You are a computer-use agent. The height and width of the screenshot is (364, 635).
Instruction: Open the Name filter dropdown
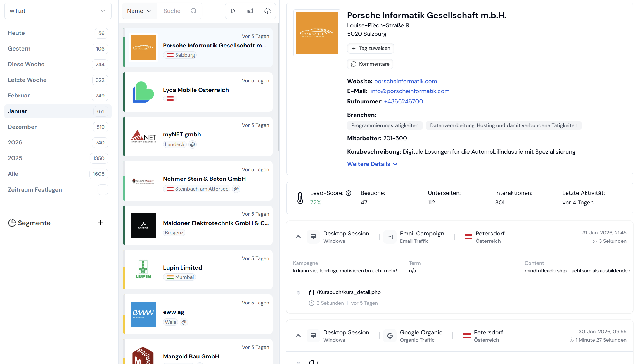[139, 11]
